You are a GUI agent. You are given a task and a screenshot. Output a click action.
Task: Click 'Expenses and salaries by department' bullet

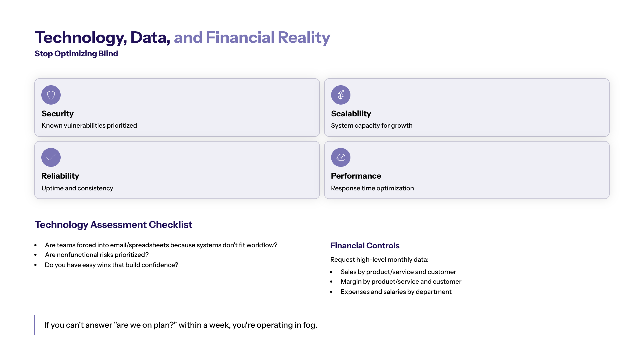[x=396, y=292]
